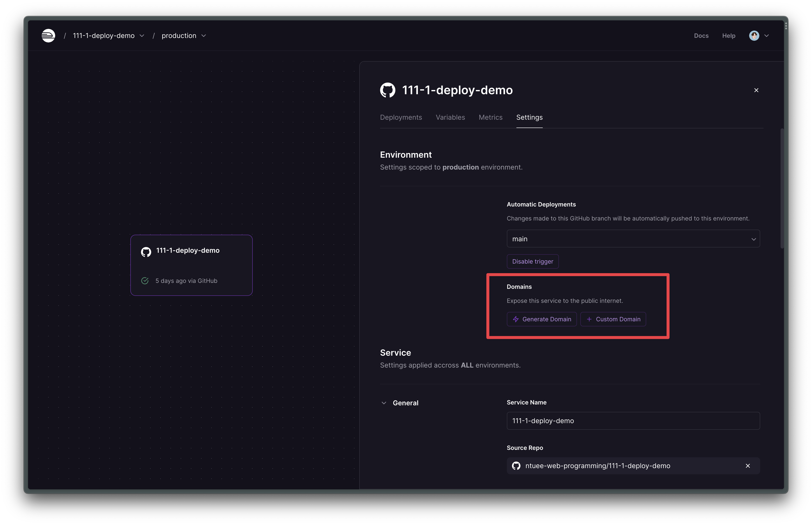
Task: Click the Service Name input field
Action: pyautogui.click(x=633, y=421)
